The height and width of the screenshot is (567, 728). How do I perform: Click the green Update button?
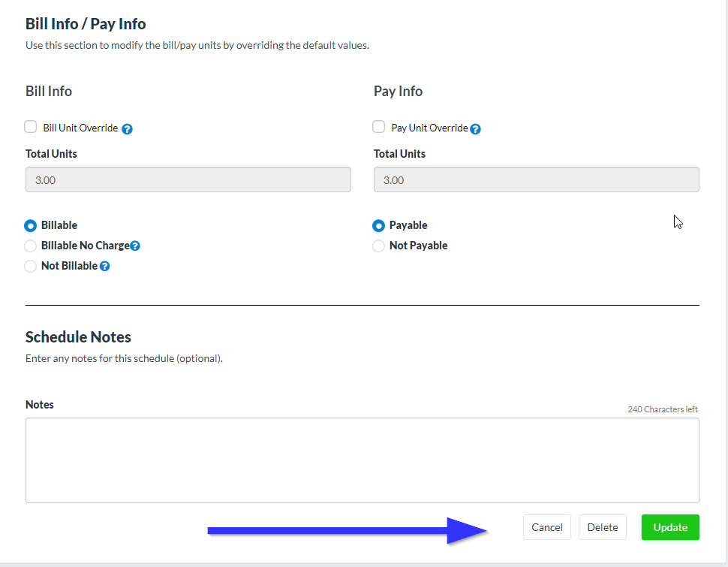coord(669,527)
